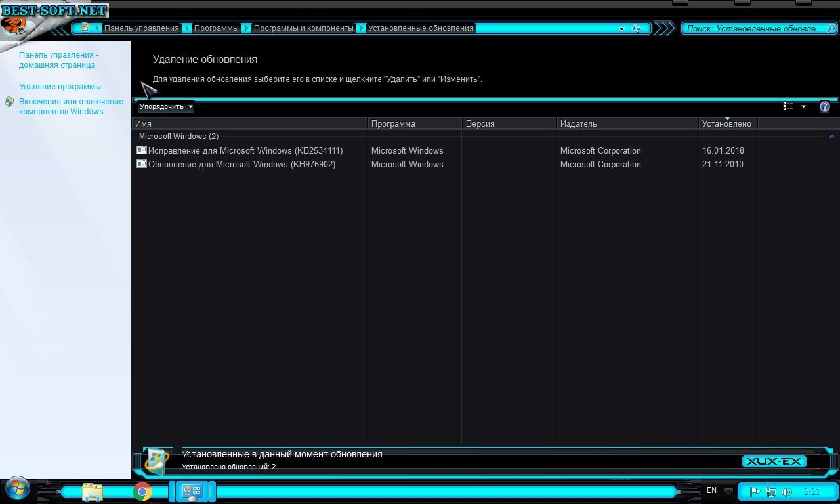This screenshot has height=504, width=840.
Task: Open the Удаление программы link
Action: click(60, 87)
